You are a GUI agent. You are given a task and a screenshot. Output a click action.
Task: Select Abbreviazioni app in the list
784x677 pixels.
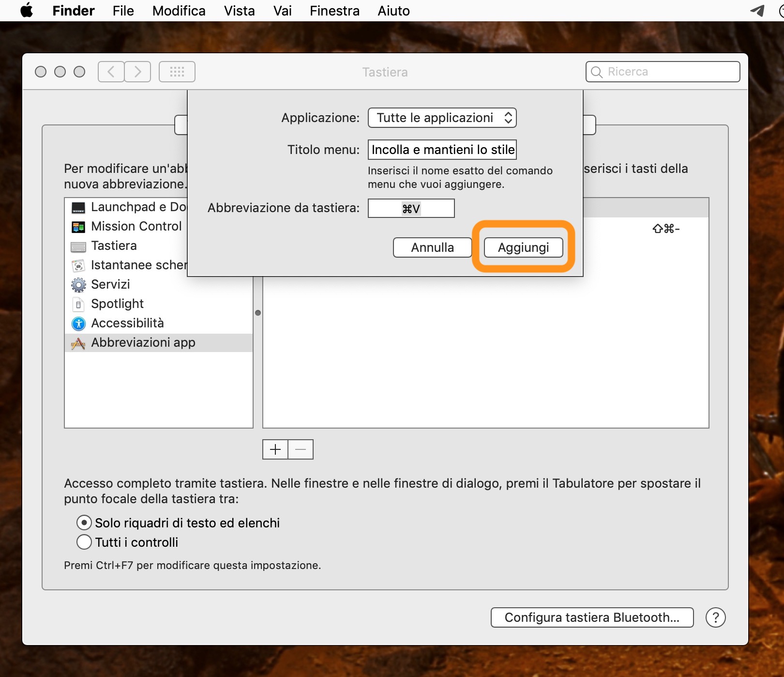(159, 343)
